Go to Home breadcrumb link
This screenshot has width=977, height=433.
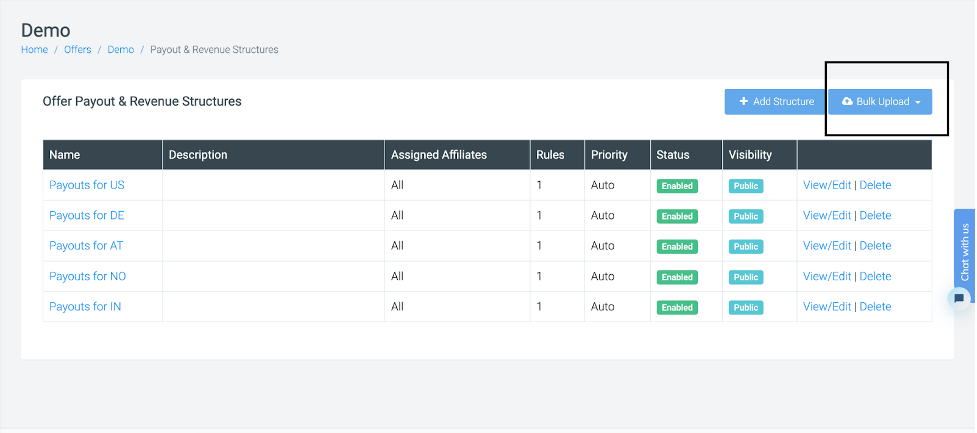pyautogui.click(x=34, y=49)
